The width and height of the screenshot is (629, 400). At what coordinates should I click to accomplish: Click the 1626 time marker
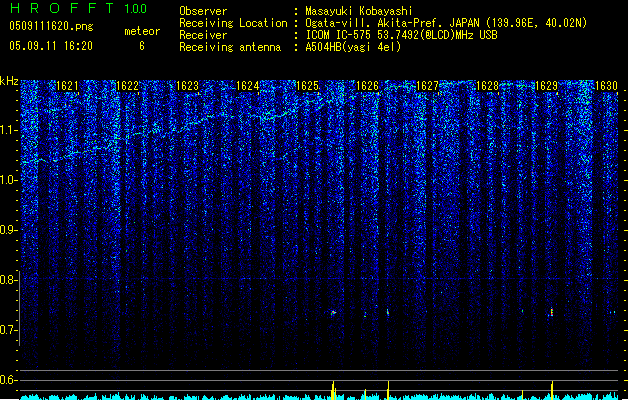(367, 86)
